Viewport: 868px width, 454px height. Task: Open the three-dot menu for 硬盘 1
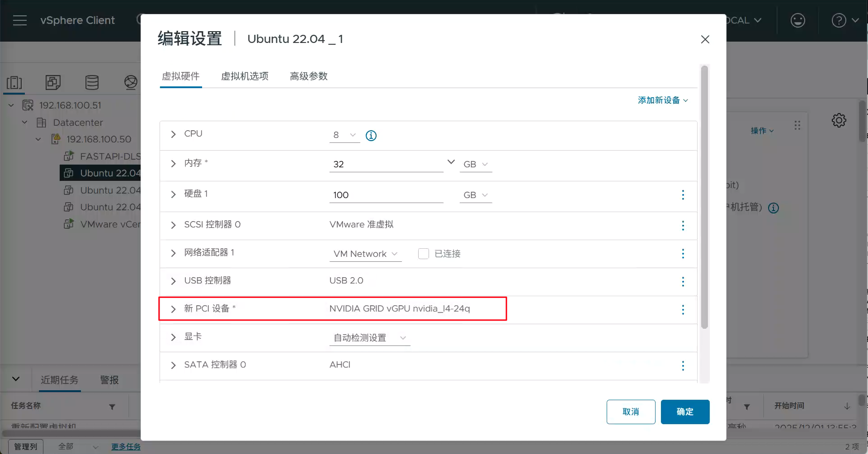pos(683,195)
